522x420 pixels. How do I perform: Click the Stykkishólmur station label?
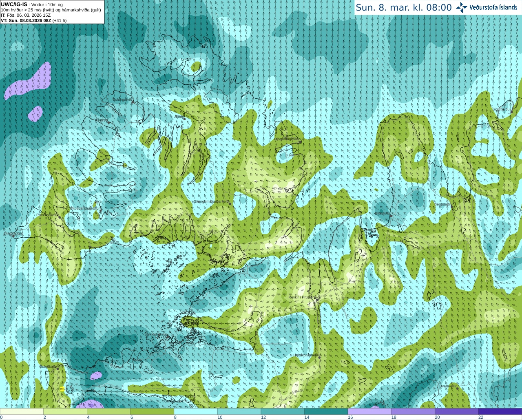coord(156,334)
